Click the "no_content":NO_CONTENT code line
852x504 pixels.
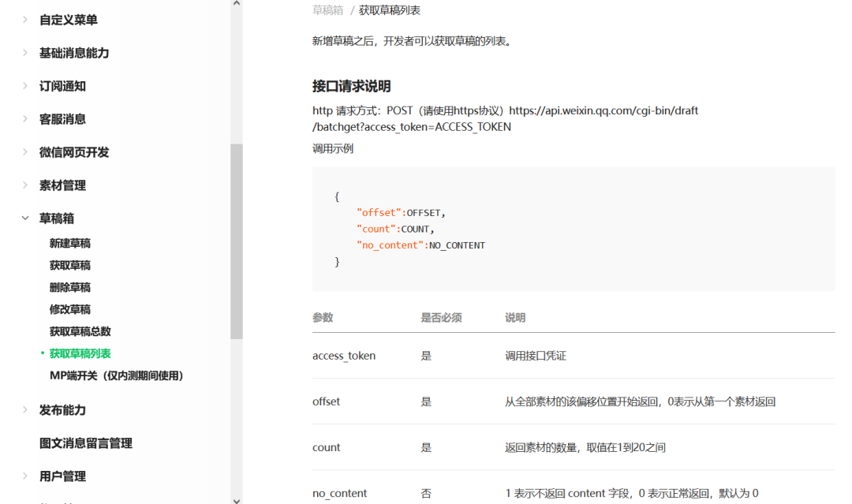click(x=421, y=245)
